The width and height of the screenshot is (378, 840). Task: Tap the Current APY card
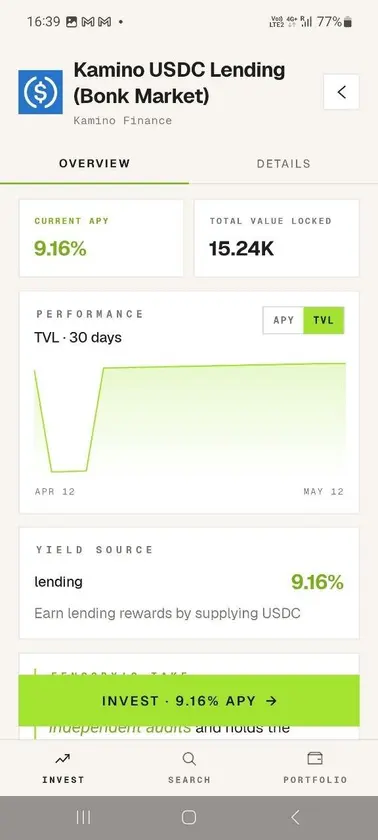point(101,238)
